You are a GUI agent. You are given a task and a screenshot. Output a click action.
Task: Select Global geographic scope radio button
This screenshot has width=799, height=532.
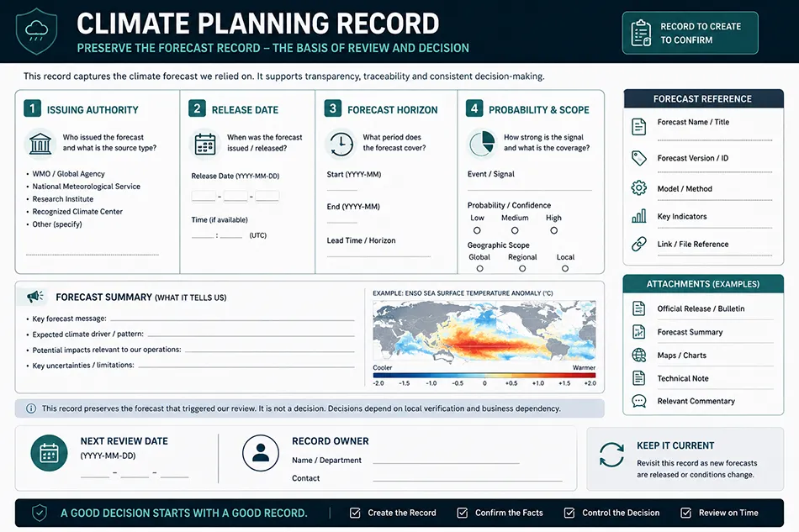click(479, 268)
